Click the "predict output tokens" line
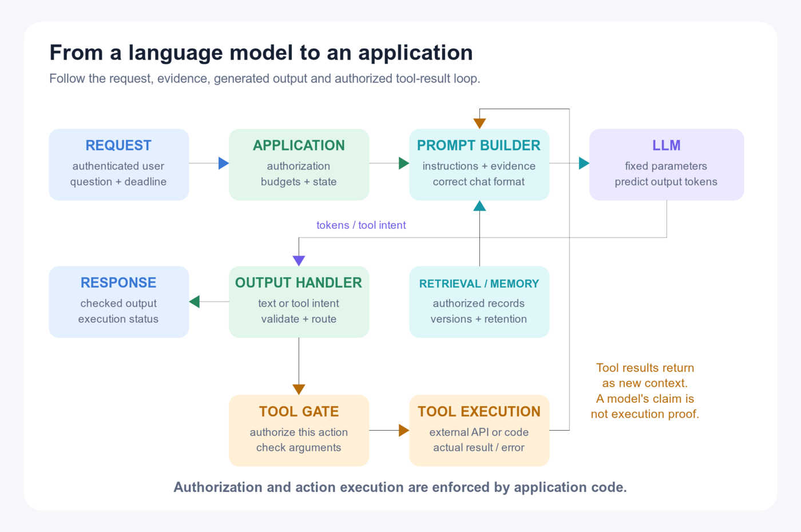The width and height of the screenshot is (801, 532). 666,181
